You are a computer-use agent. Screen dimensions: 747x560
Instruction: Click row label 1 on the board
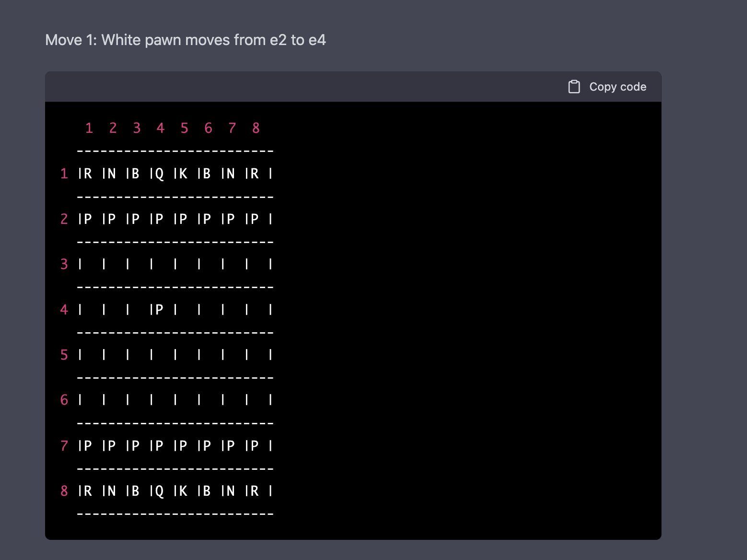point(64,174)
